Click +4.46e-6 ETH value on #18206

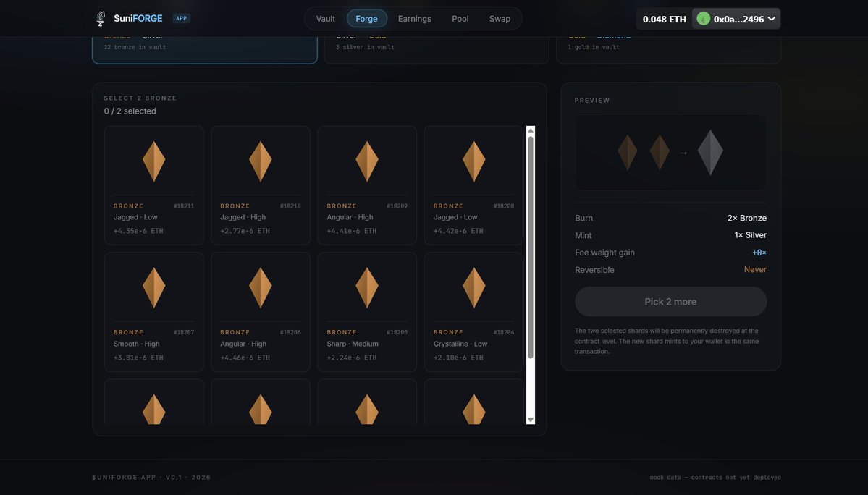coord(245,357)
